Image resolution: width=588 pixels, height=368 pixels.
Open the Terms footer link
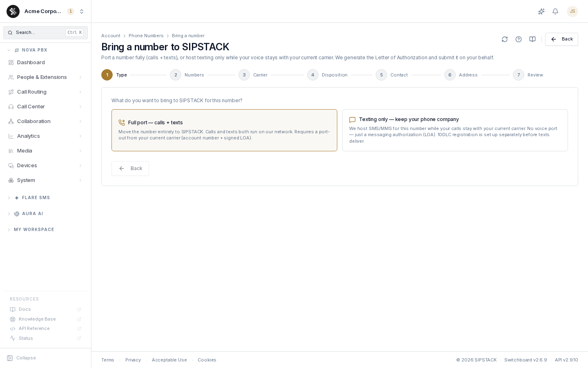click(108, 360)
